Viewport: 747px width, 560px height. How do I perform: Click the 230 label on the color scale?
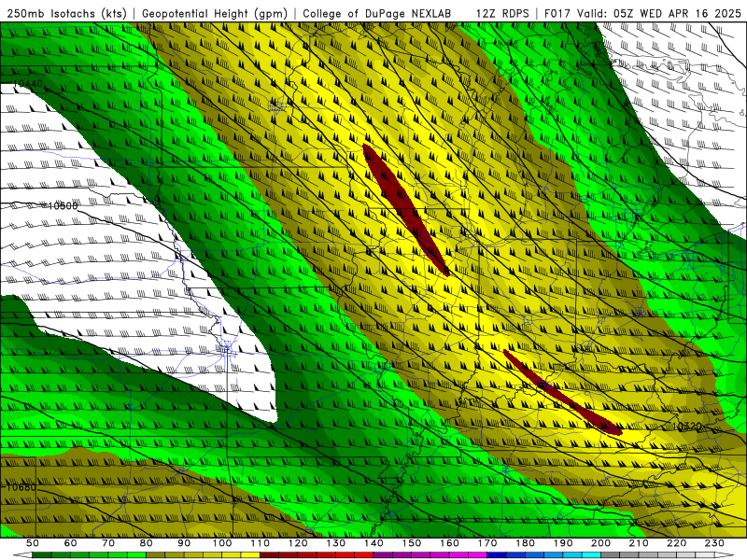coord(714,543)
